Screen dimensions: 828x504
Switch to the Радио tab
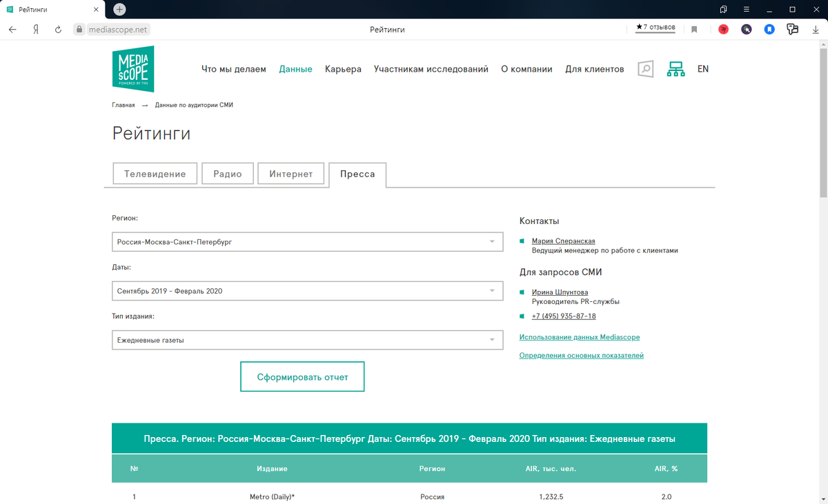click(228, 174)
